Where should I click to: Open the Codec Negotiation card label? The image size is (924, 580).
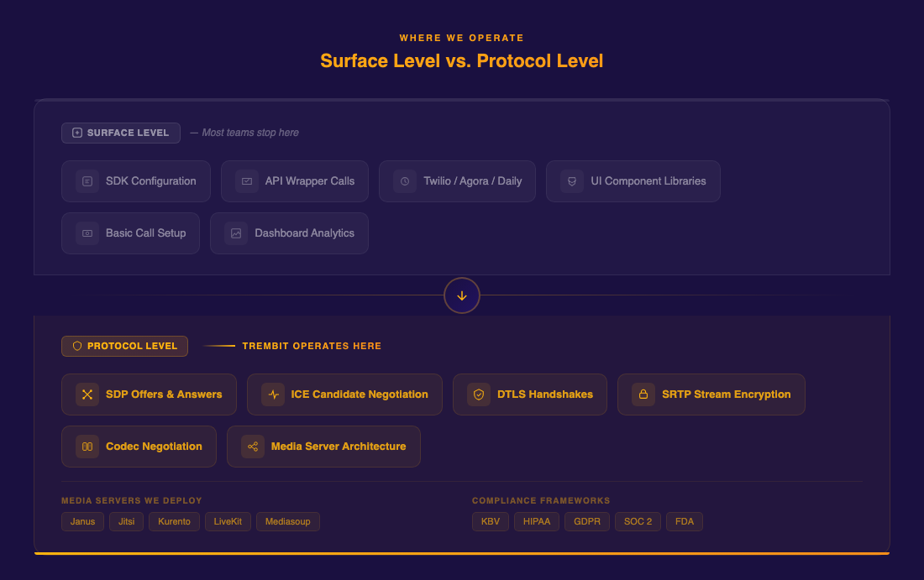point(154,447)
